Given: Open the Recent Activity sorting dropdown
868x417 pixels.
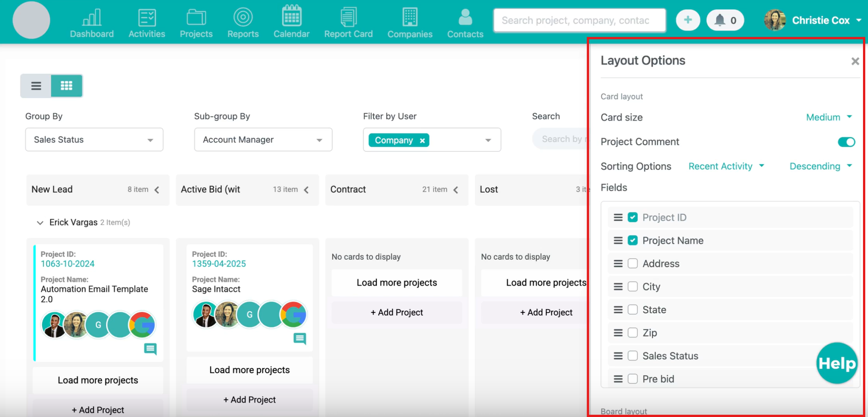Looking at the screenshot, I should [726, 166].
